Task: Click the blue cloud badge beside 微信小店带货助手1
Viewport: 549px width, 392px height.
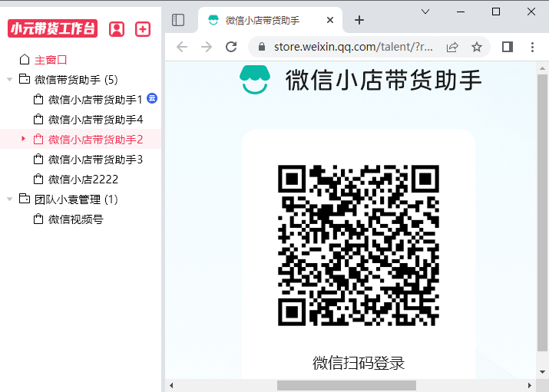Action: pyautogui.click(x=152, y=98)
